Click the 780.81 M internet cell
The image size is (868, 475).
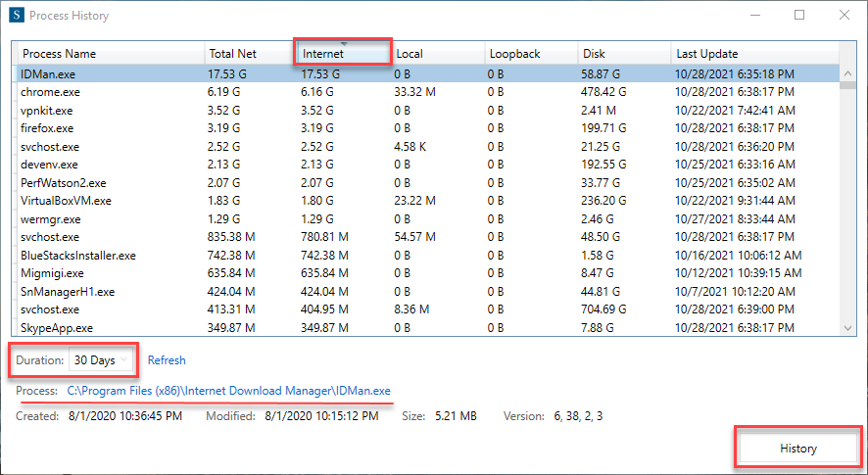coord(324,237)
